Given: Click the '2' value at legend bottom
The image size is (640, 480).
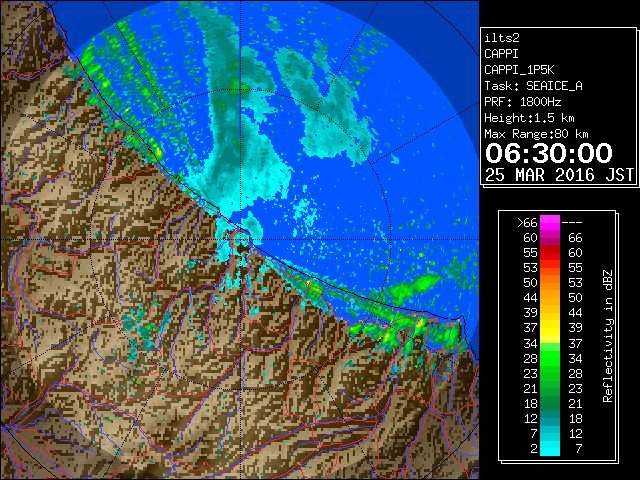Looking at the screenshot, I should click(533, 449).
